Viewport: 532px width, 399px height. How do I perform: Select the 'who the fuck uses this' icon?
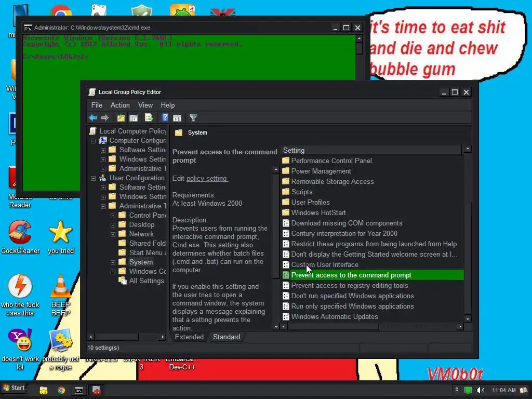point(20,295)
